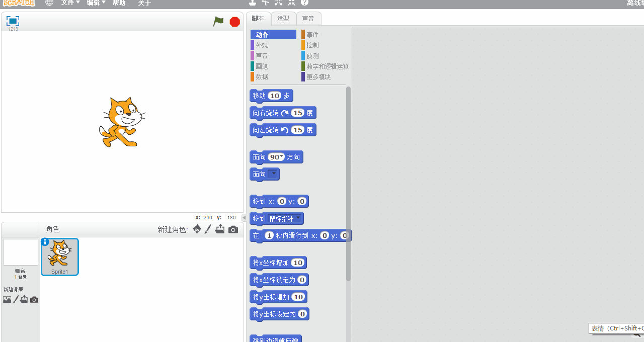Click the value in 将x坐标设定为 block

tap(302, 280)
